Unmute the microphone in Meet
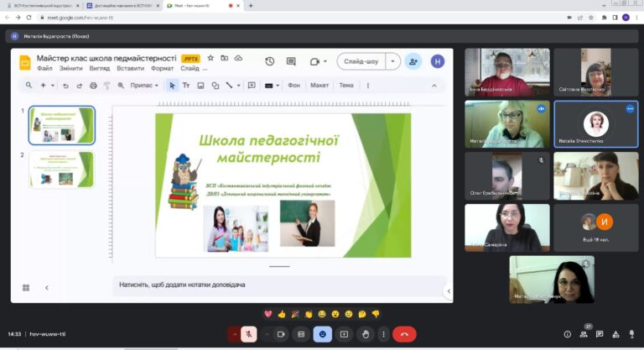The height and width of the screenshot is (350, 644). 249,334
